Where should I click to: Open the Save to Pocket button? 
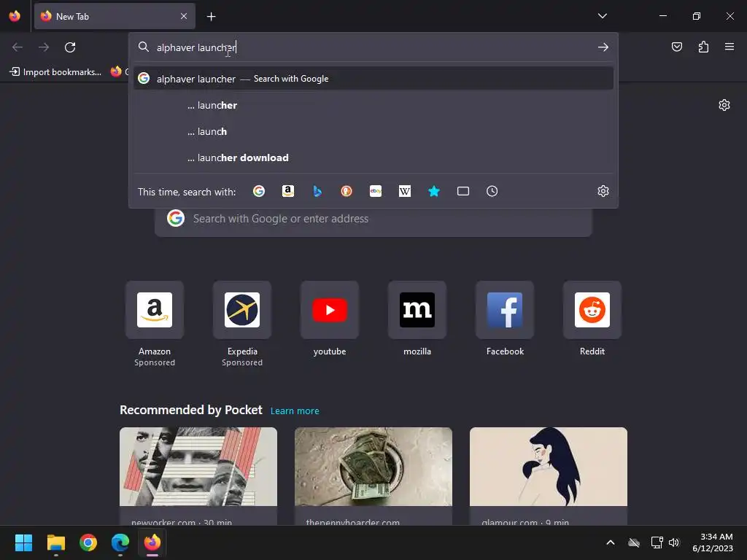click(x=676, y=47)
